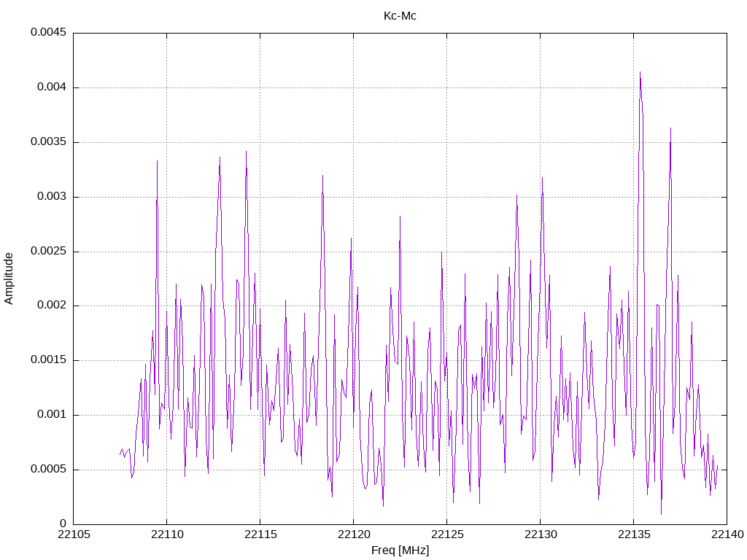
Task: Click the x-axis tick label 22105
Action: [x=74, y=534]
